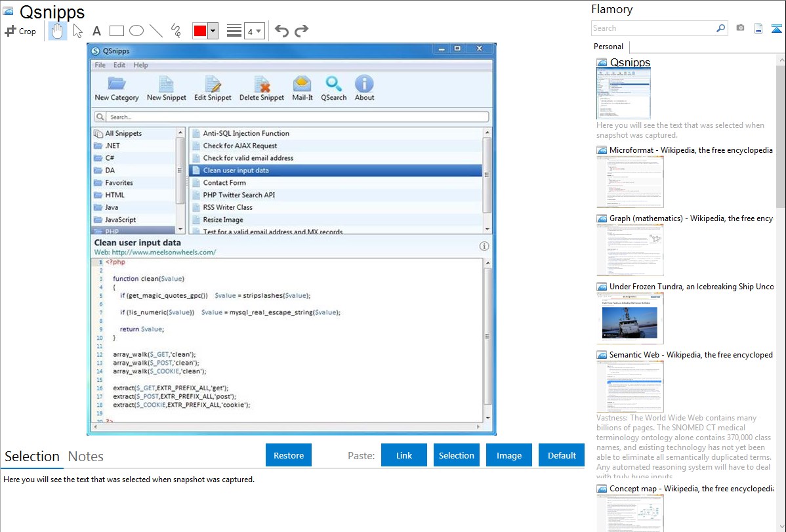Pick the freehand scribble tool

[176, 31]
